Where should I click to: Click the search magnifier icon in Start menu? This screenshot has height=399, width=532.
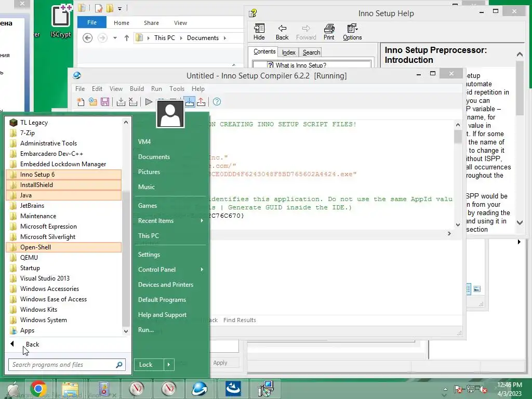[119, 365]
